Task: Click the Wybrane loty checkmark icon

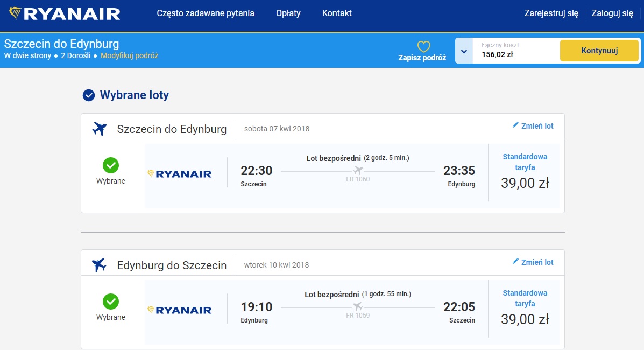Action: (x=89, y=95)
